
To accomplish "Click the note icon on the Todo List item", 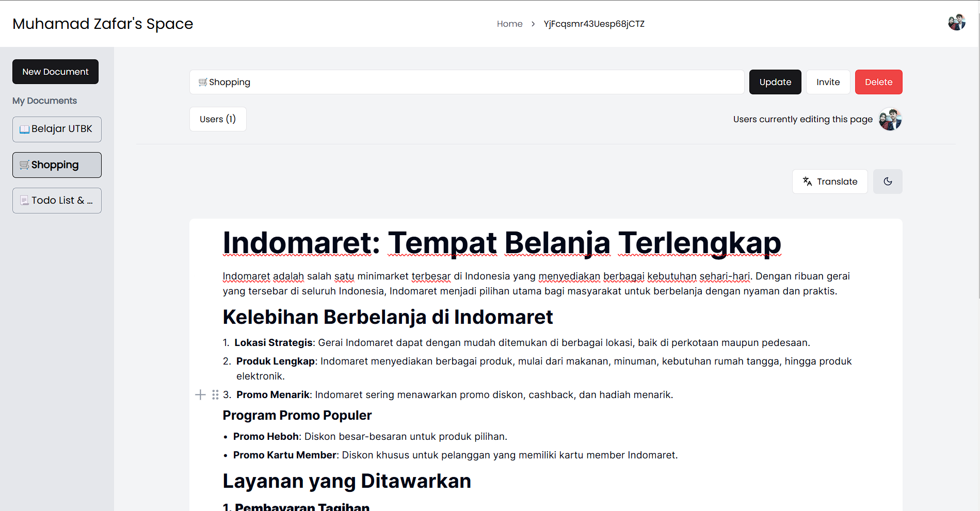I will tap(24, 201).
